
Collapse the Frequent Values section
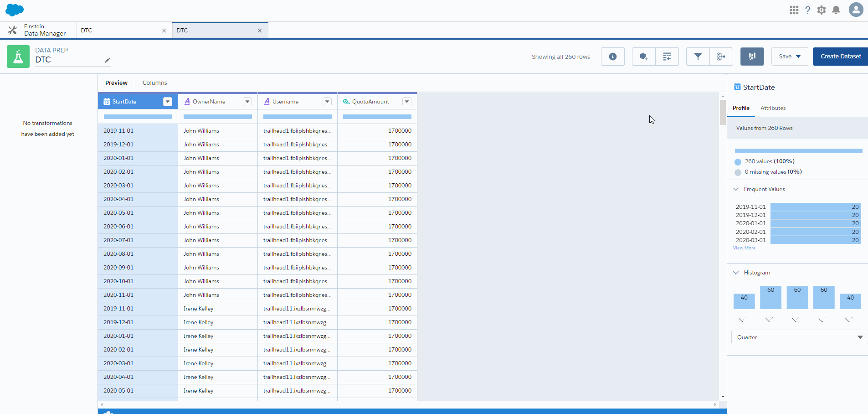coord(736,189)
